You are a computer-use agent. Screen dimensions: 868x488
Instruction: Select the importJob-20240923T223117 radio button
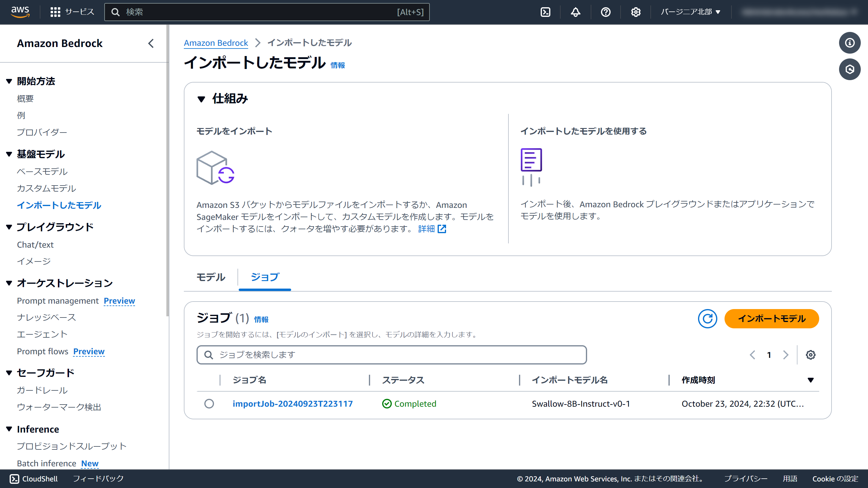tap(209, 403)
